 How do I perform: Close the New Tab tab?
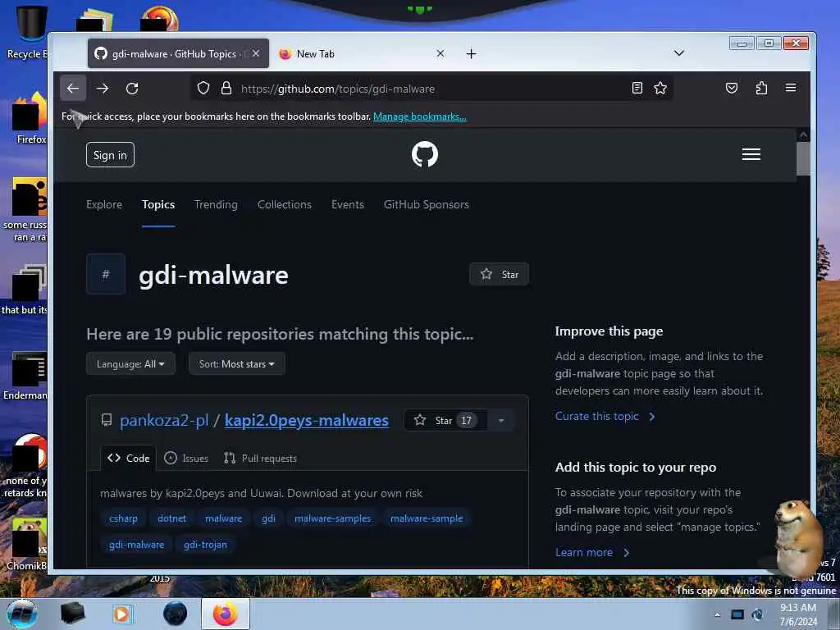pos(441,53)
